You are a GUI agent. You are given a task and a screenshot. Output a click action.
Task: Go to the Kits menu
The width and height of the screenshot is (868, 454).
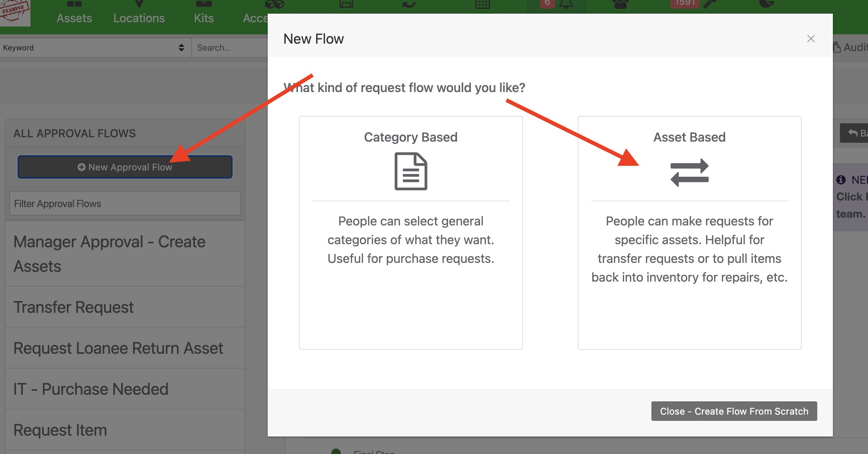[x=204, y=13]
